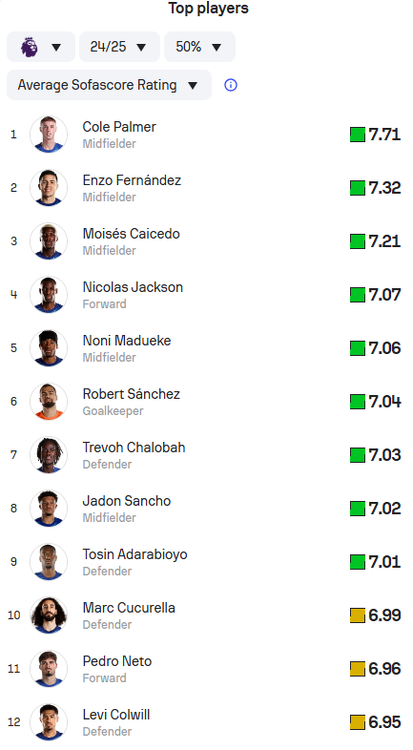Click Jadon Sancho's name
Viewport: 413px width, 750px height.
pos(126,501)
